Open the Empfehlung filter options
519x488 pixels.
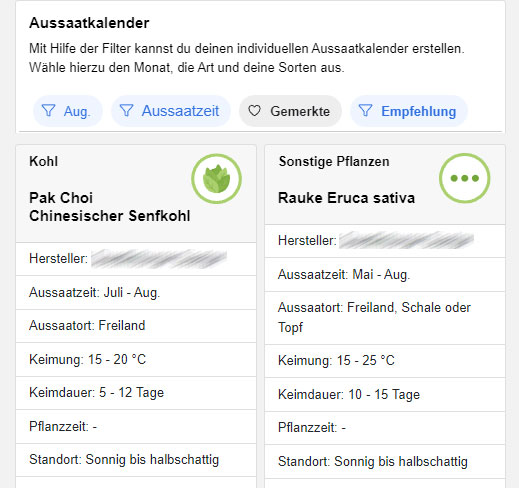click(409, 111)
